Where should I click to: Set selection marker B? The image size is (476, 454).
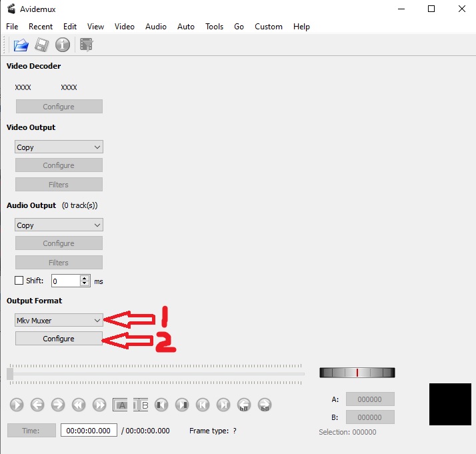point(141,405)
